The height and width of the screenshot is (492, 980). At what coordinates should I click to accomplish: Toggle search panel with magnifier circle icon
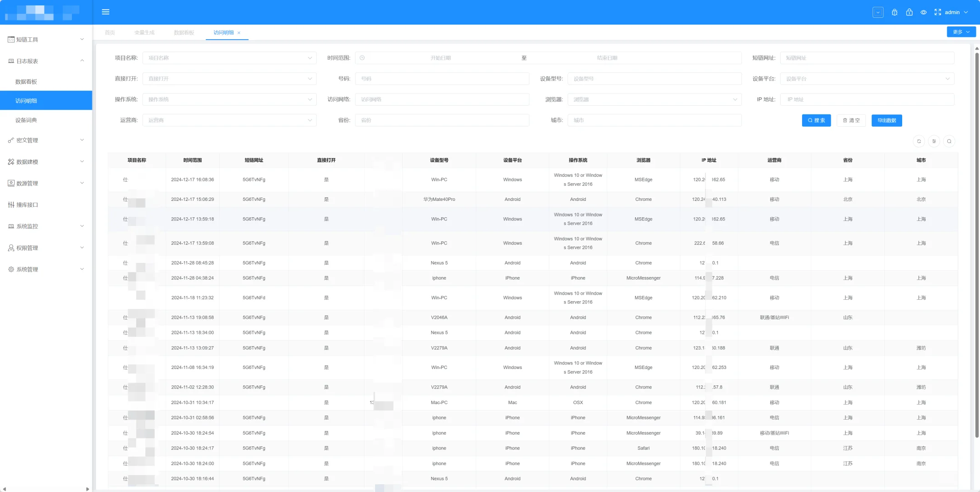pyautogui.click(x=949, y=141)
